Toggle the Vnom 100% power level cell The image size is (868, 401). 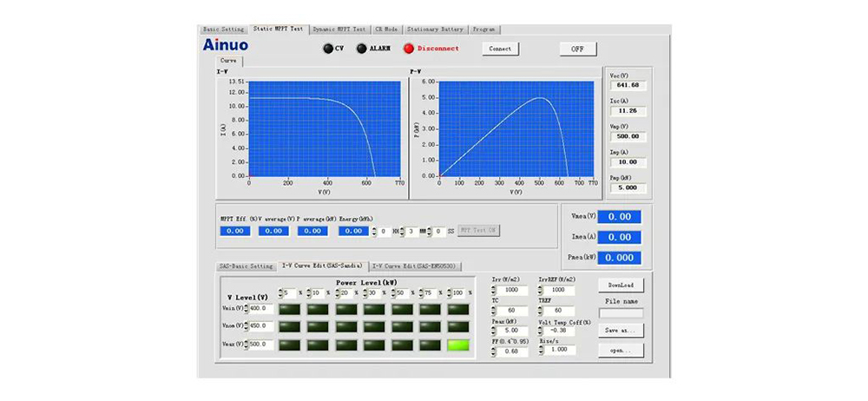point(459,326)
